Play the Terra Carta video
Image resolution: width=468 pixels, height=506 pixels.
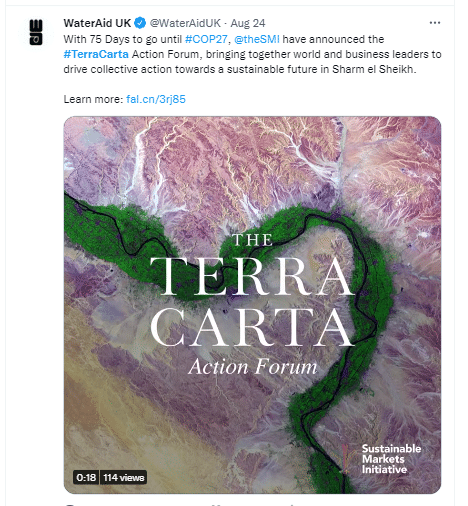[x=252, y=305]
